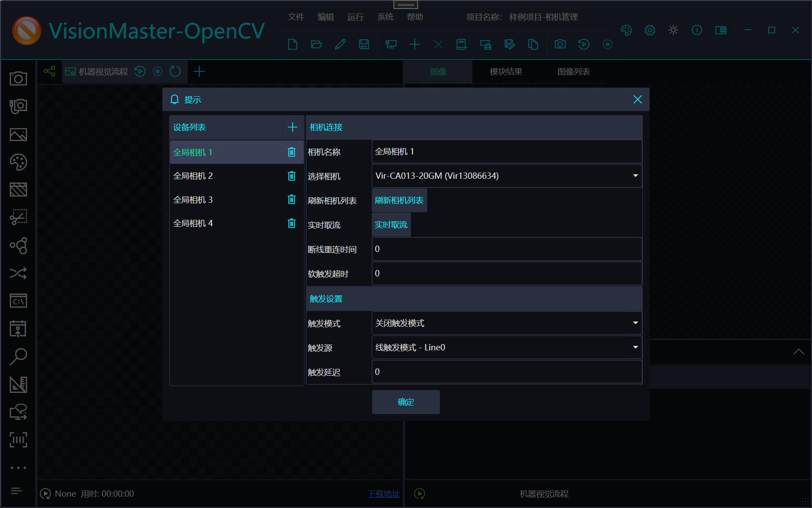
Task: Click the play icon in bottom status bar
Action: coord(45,494)
